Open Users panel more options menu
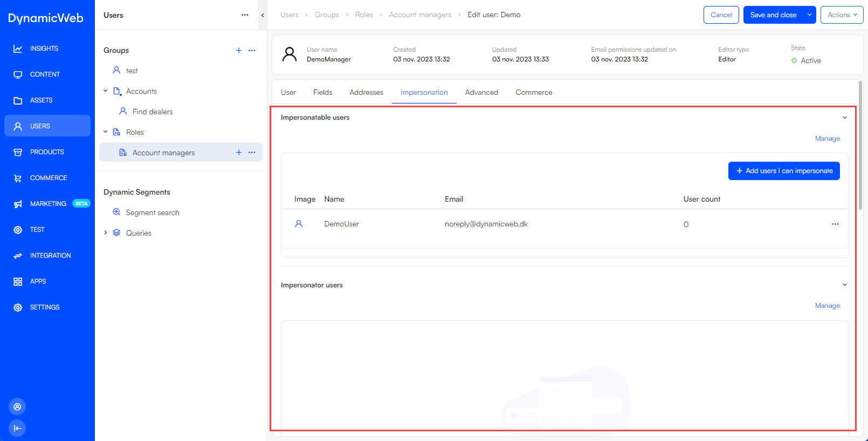The width and height of the screenshot is (868, 441). (x=245, y=15)
